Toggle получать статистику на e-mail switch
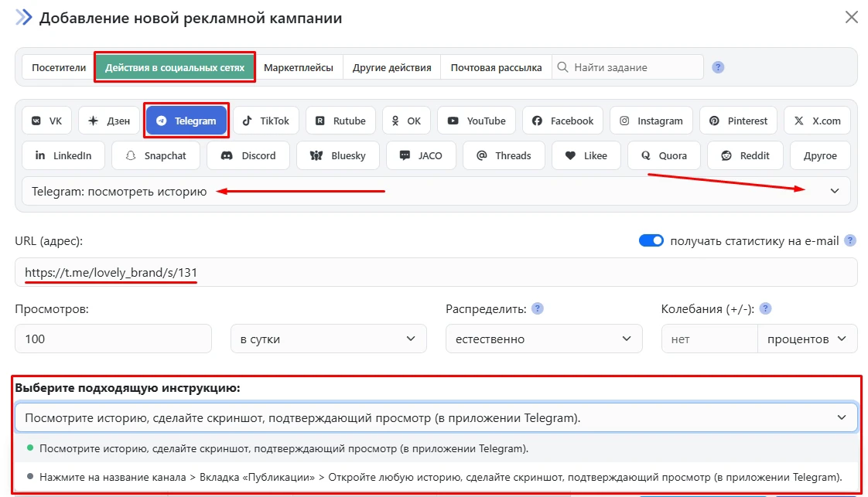 (651, 240)
